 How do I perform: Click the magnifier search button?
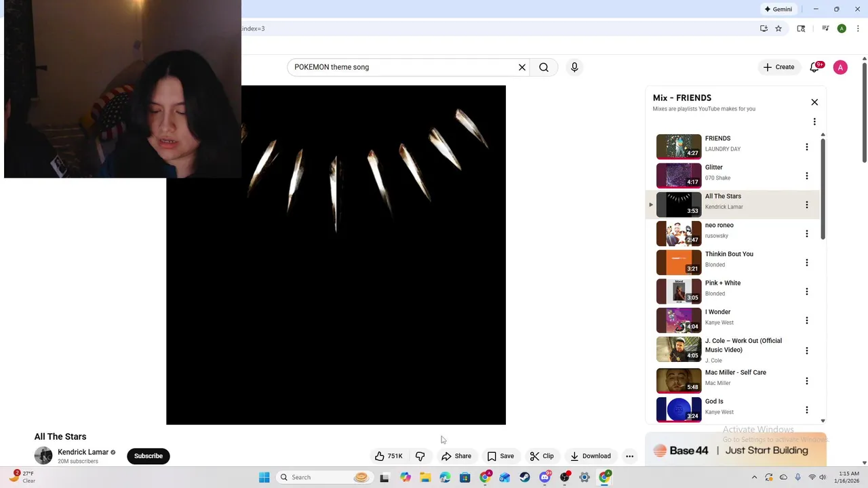pyautogui.click(x=544, y=67)
